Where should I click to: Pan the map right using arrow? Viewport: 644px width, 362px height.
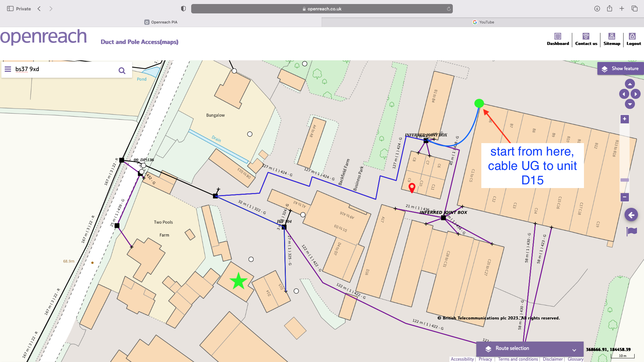coord(636,94)
